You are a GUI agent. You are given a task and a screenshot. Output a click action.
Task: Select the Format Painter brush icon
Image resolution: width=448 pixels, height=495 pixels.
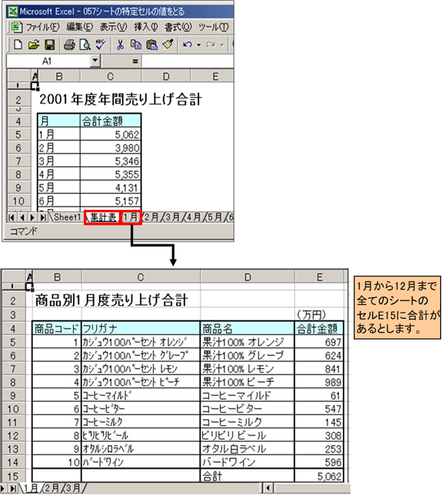click(168, 45)
